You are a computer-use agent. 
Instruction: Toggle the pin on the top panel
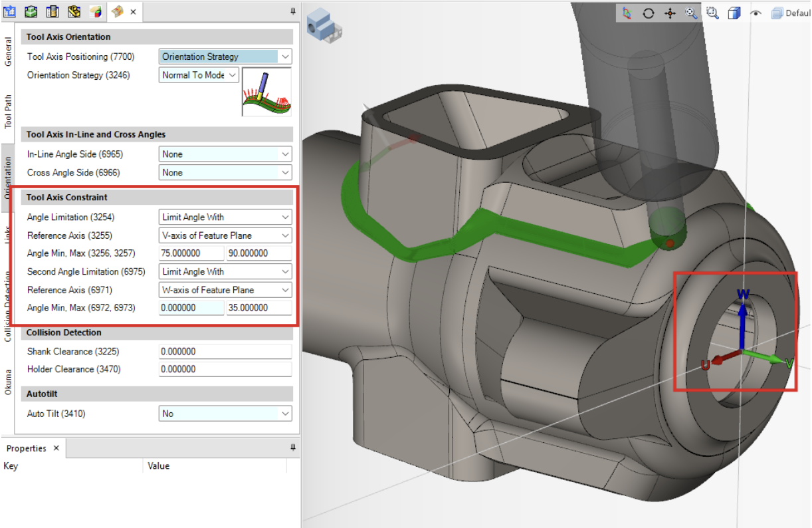[x=292, y=11]
